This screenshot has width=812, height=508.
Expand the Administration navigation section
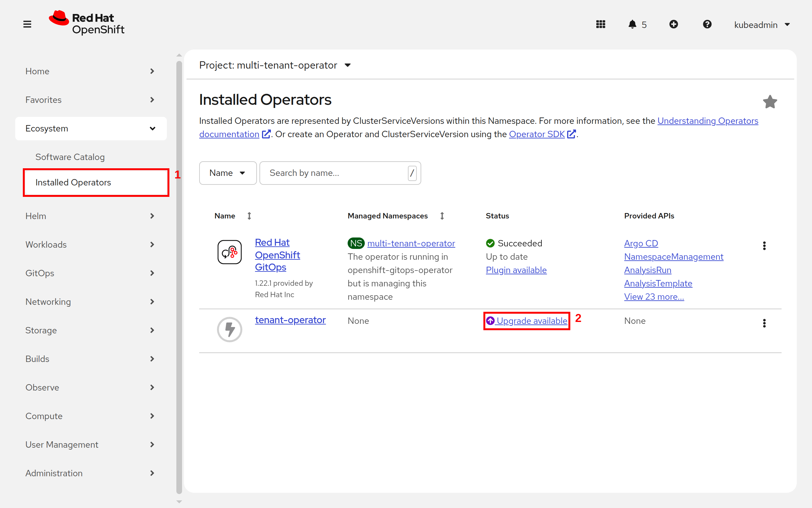click(91, 473)
